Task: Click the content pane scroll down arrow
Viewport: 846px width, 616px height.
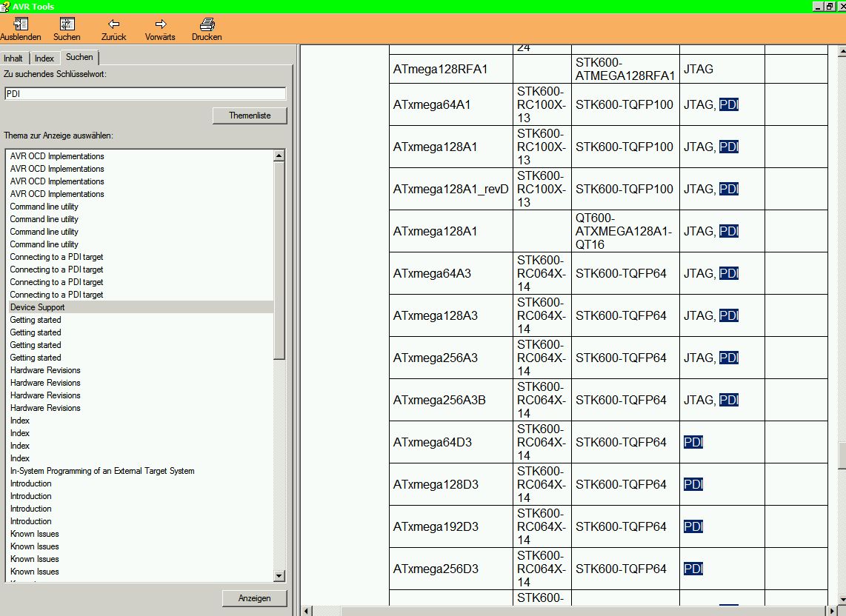Action: [x=842, y=600]
